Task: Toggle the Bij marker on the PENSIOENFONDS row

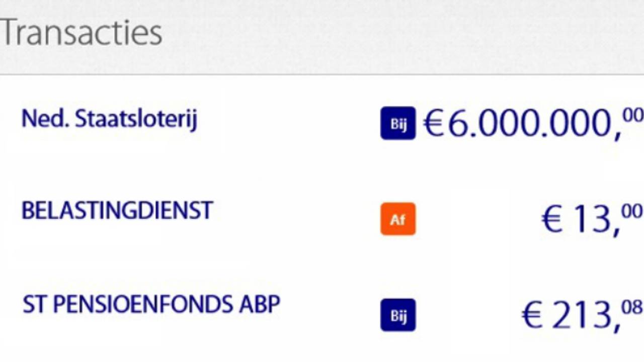Action: 398,315
